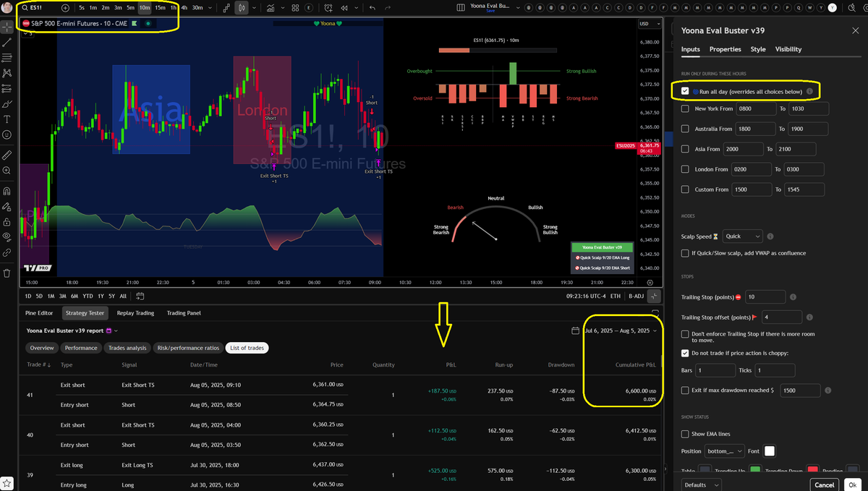
Task: Open the patterns drawing tool
Action: coord(7,73)
